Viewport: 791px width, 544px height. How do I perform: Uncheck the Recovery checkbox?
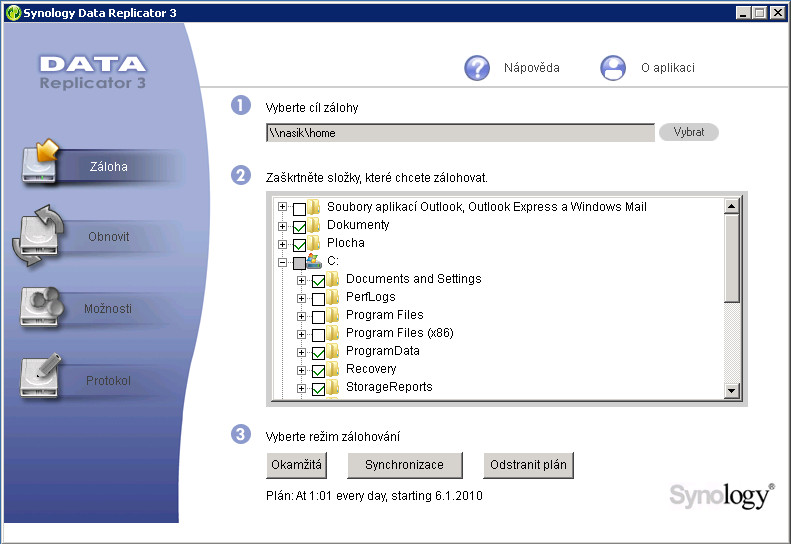click(x=318, y=371)
